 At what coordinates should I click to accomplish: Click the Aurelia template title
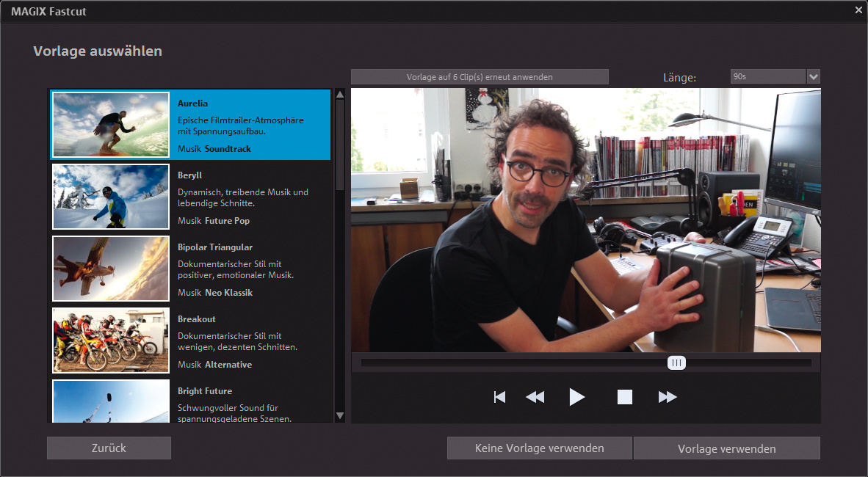coord(192,103)
